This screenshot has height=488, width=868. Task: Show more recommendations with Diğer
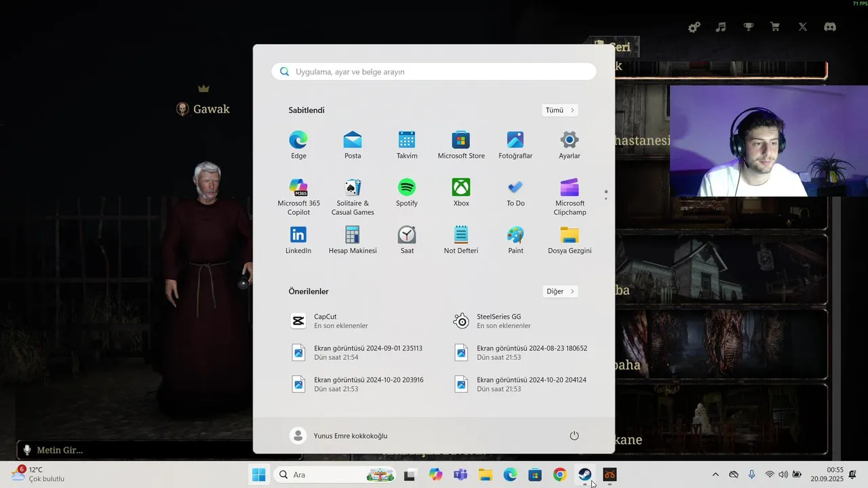pos(560,291)
